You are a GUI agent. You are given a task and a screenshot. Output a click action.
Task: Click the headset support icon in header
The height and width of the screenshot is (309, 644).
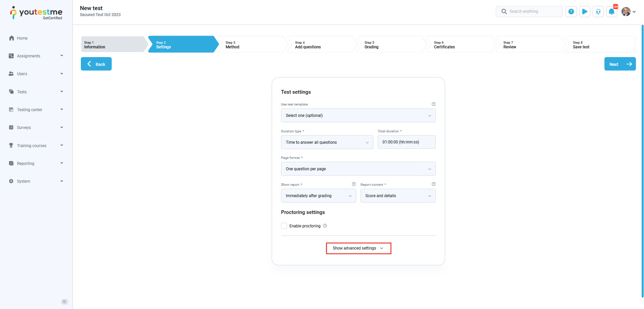point(598,11)
